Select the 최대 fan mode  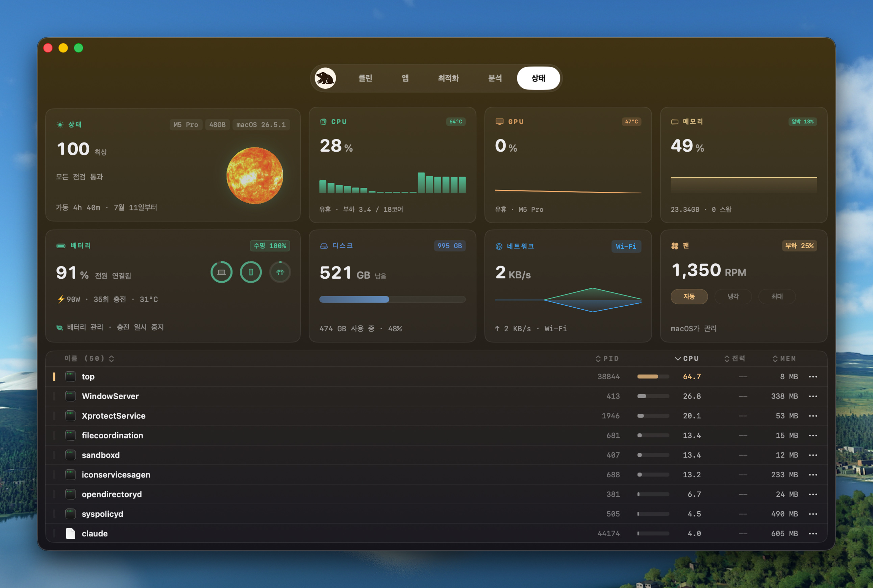pos(777,296)
